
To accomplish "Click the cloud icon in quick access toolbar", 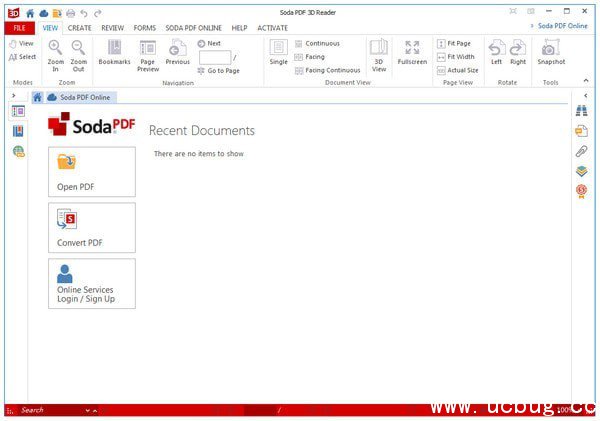I will pos(44,13).
